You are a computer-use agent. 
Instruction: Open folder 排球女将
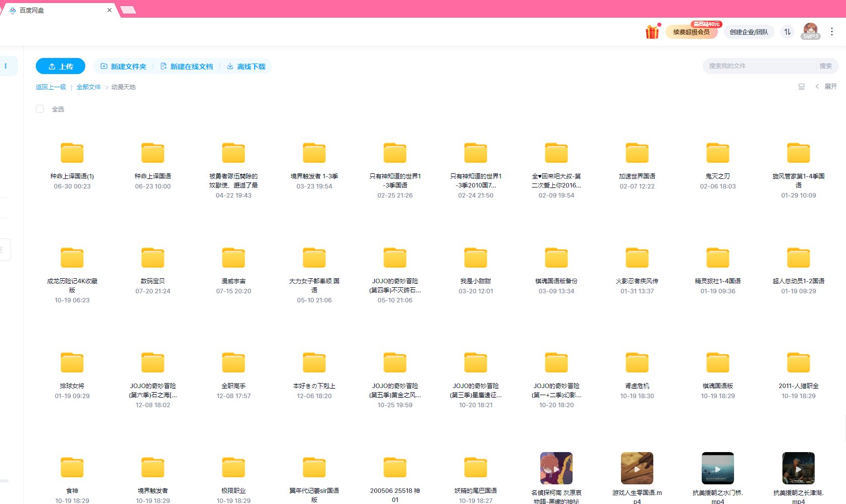tap(72, 363)
